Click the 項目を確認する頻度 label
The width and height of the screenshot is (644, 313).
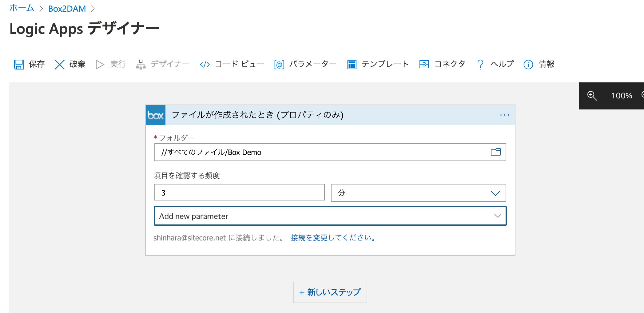point(187,176)
